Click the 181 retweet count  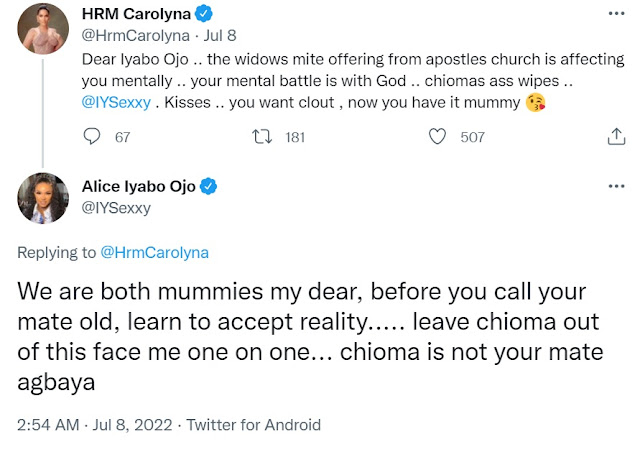294,137
